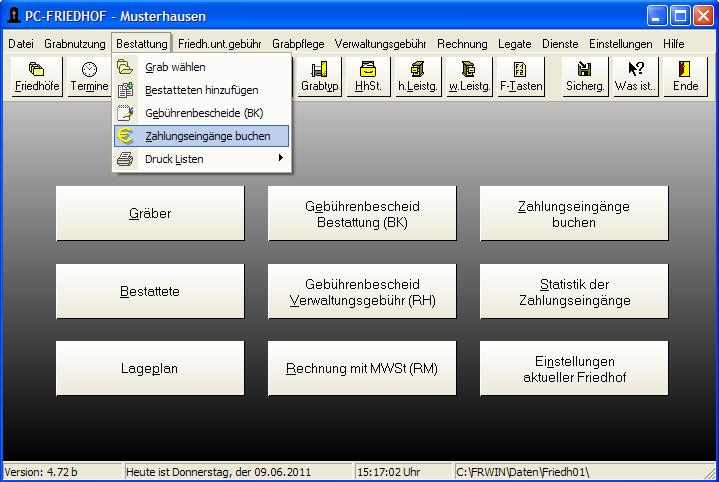Screen dimensions: 719x482
Task: Open the Friedh.unt.gebühr menu
Action: point(220,44)
